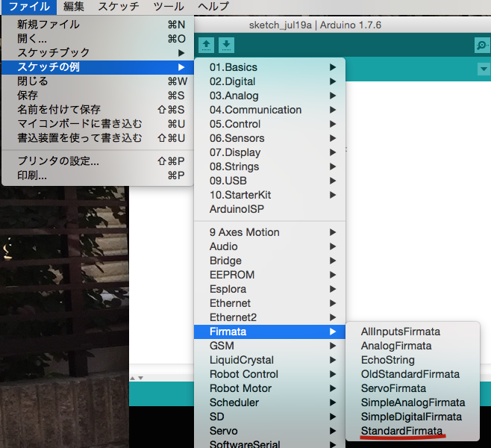Open the ヘルプ menu

coord(213,7)
